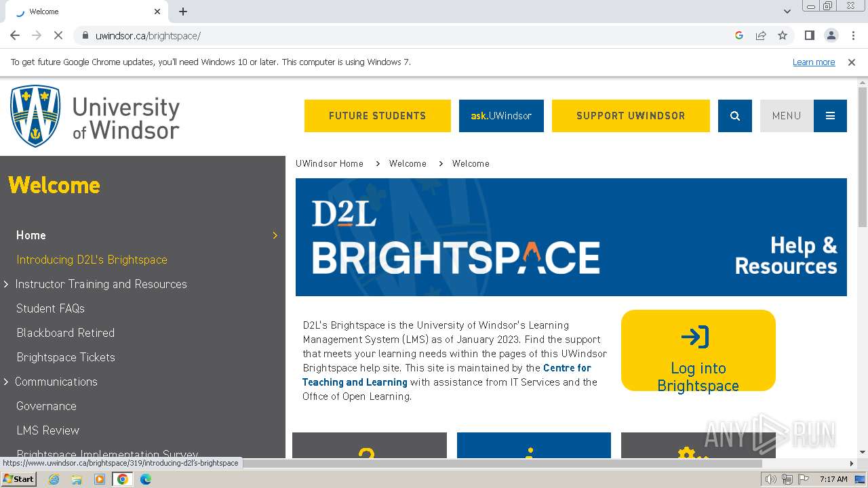
Task: Click the Log into Brightspace text
Action: pos(698,377)
